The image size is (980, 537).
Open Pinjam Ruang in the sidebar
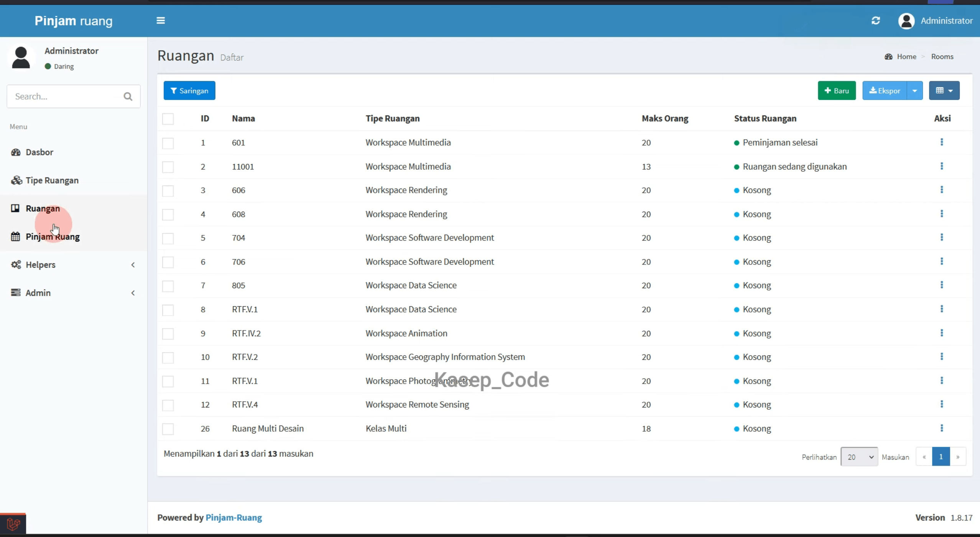(73, 236)
